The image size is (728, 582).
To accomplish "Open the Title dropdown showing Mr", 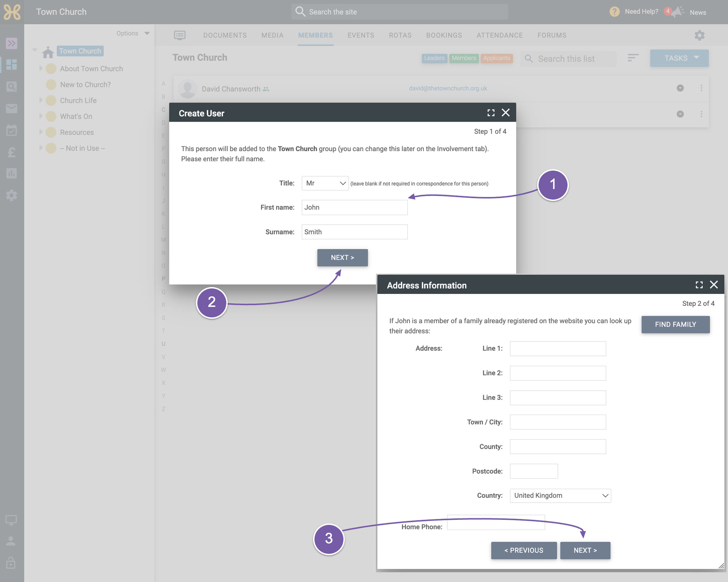I will [325, 183].
